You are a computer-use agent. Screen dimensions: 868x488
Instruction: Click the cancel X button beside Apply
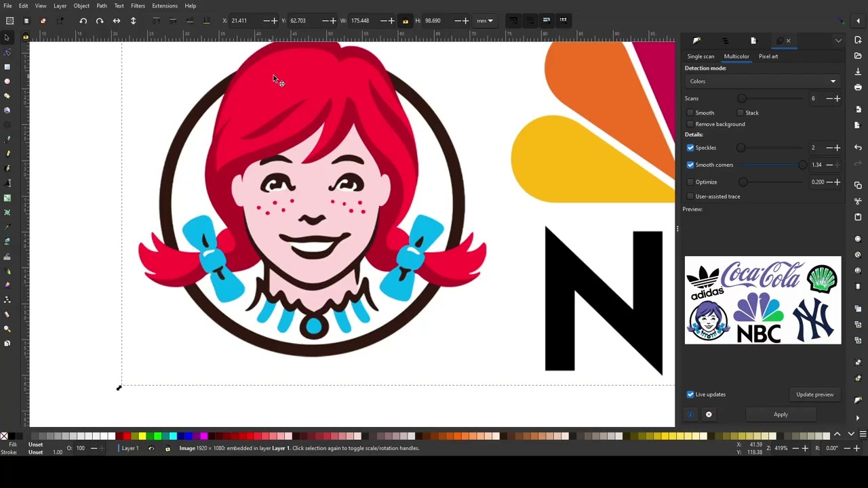[709, 415]
